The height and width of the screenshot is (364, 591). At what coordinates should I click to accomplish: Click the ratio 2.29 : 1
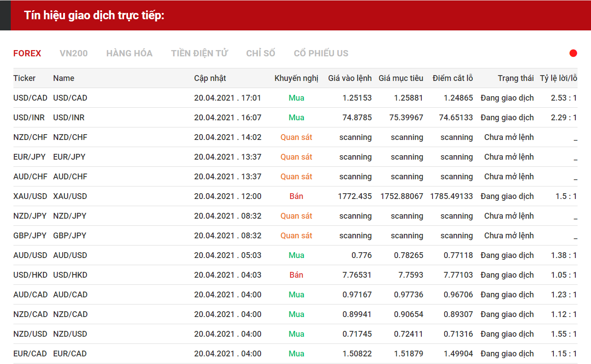(564, 118)
